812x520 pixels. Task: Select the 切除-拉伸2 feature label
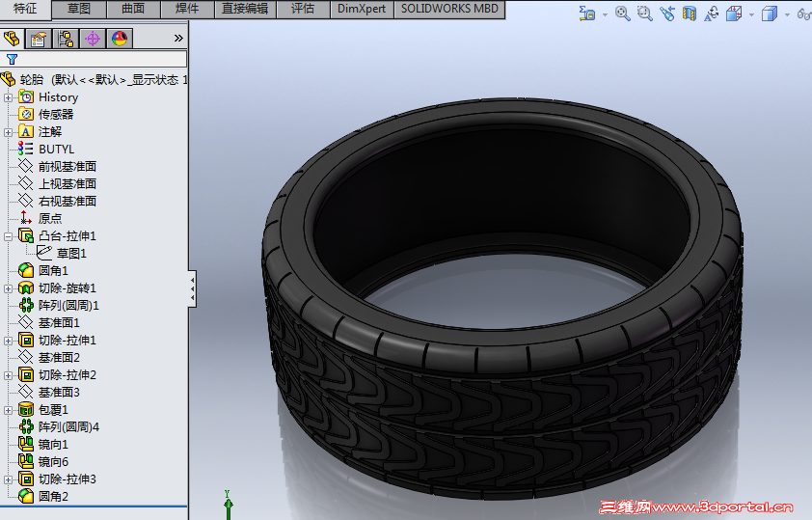click(68, 375)
